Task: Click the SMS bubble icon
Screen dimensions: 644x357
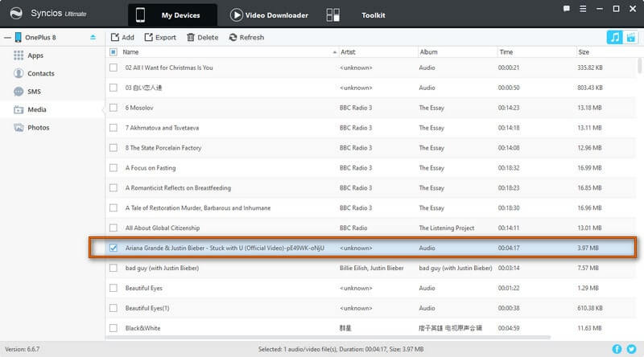Action: click(19, 92)
